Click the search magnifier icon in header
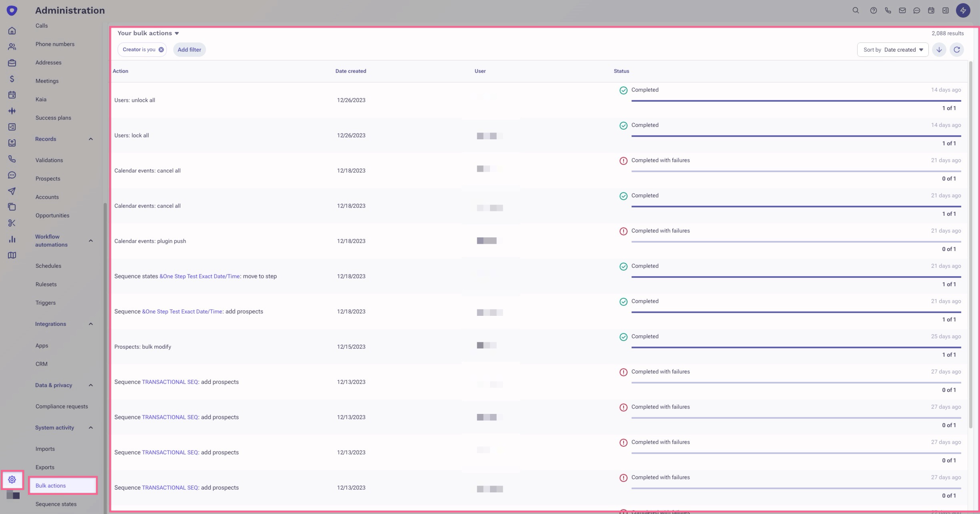This screenshot has height=514, width=980. point(856,10)
